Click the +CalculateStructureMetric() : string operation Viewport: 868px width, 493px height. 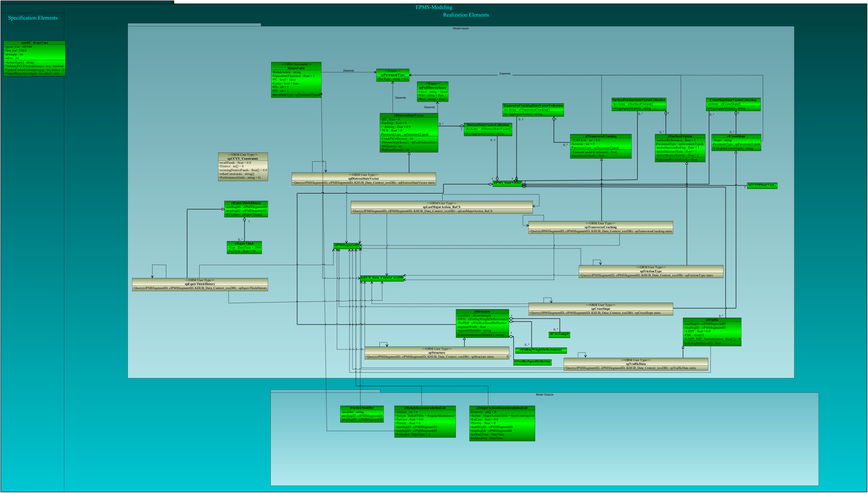(x=480, y=335)
